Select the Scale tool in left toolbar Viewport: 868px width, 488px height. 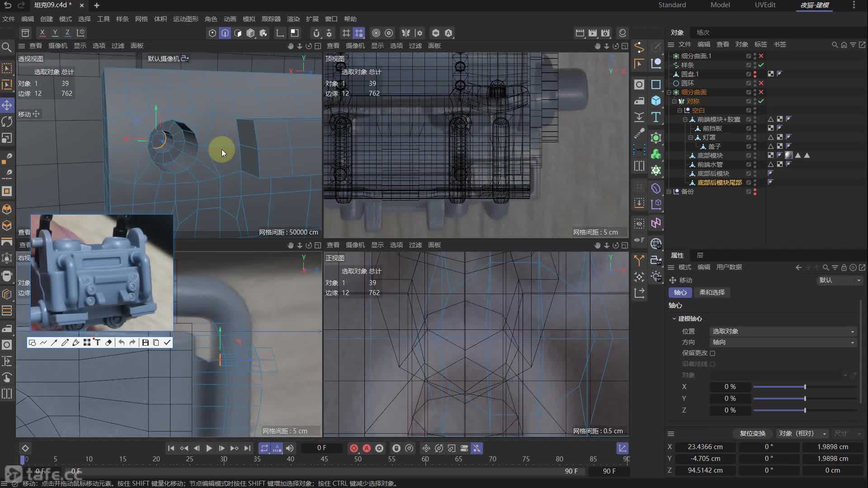coord(7,138)
